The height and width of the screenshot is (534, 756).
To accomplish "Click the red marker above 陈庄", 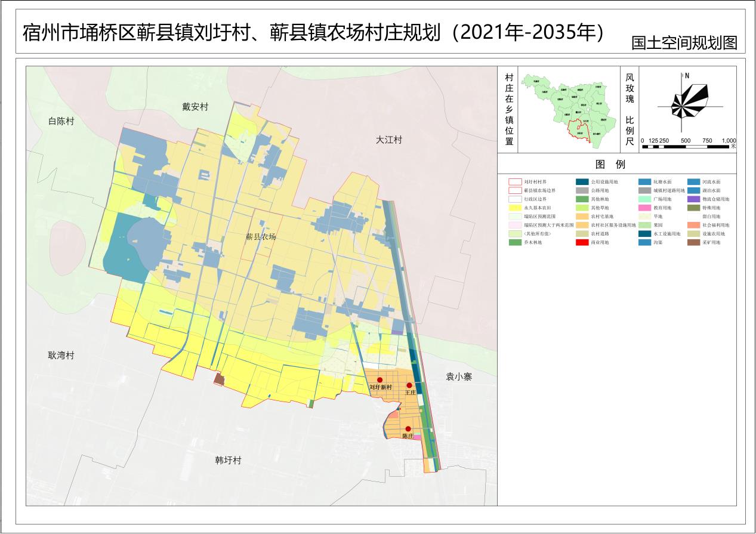I will click(x=408, y=429).
